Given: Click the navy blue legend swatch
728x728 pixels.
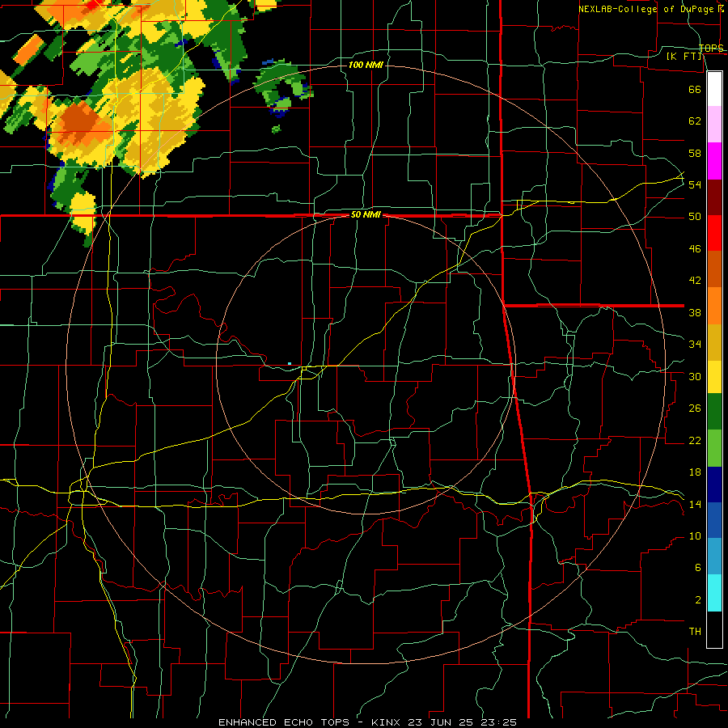Looking at the screenshot, I should (714, 485).
